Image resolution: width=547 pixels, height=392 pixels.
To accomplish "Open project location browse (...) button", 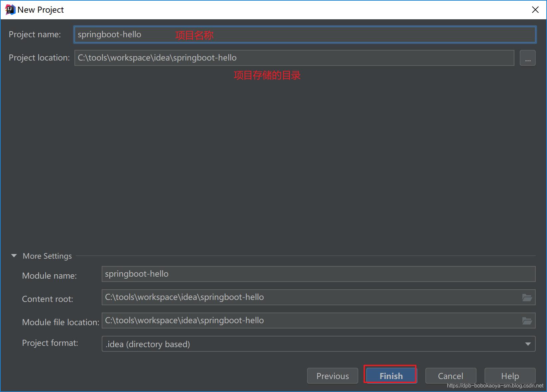I will coord(528,58).
